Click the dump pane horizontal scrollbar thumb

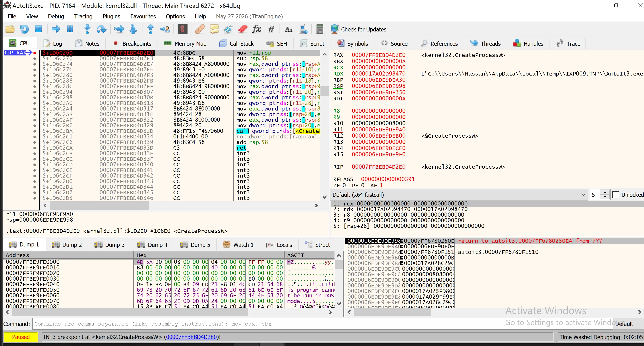point(130,312)
